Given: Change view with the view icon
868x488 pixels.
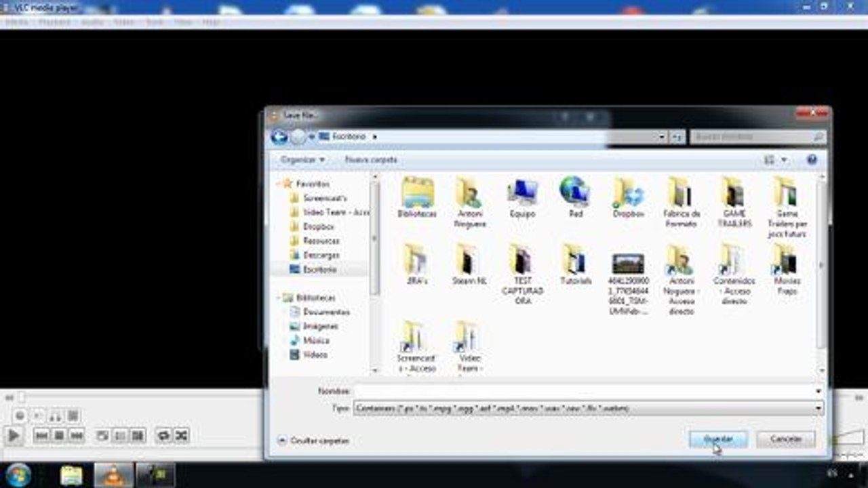Looking at the screenshot, I should [x=769, y=160].
